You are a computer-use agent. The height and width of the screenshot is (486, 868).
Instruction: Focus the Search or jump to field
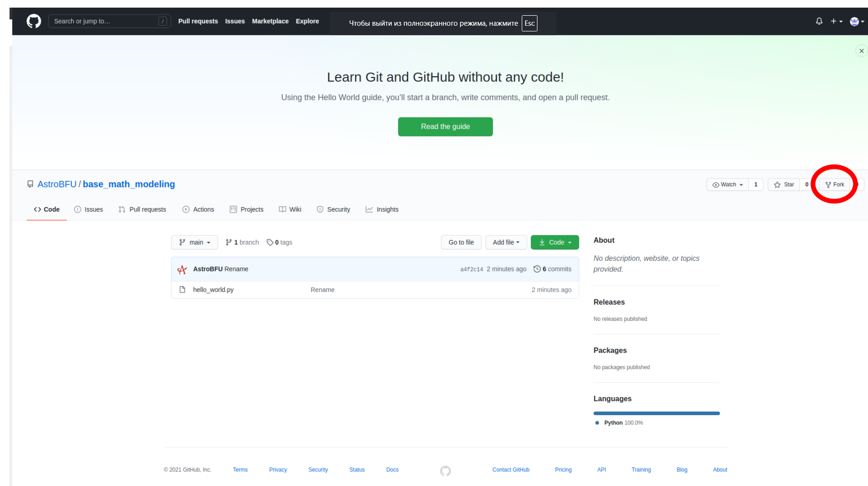(x=109, y=21)
